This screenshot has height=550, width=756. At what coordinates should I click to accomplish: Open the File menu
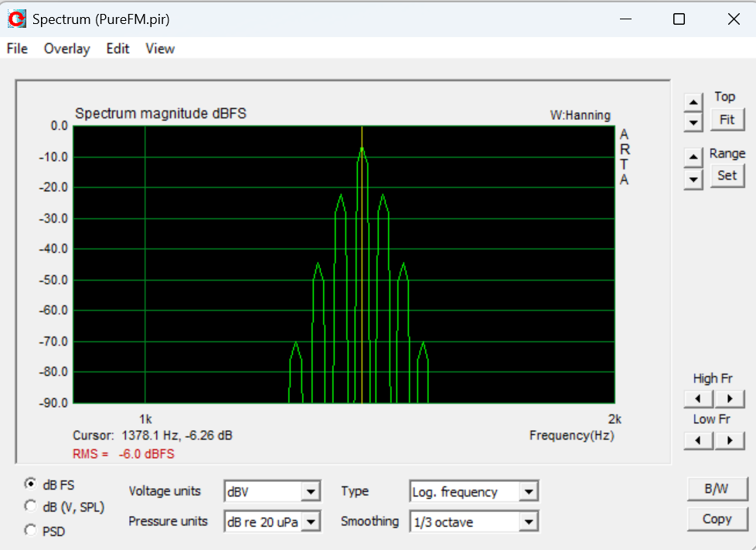(17, 49)
